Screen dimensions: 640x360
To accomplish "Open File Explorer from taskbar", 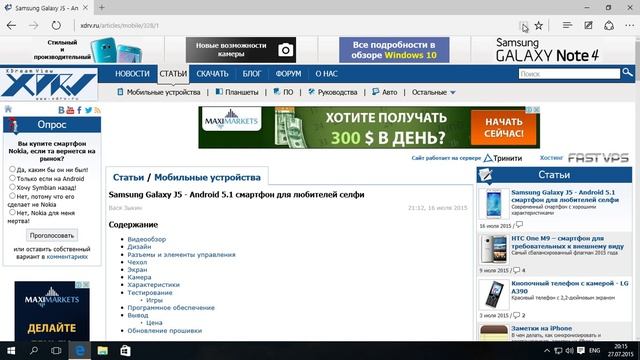I will coord(102,351).
